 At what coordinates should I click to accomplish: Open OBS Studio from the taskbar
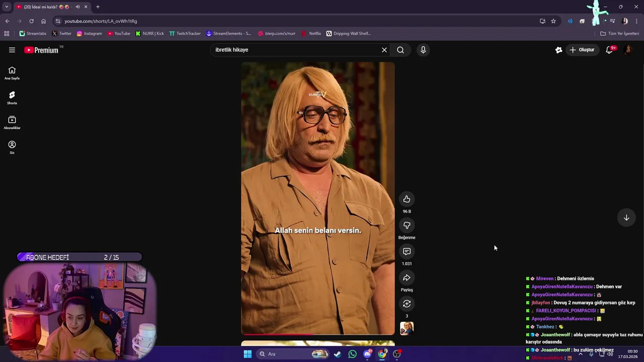tap(397, 354)
